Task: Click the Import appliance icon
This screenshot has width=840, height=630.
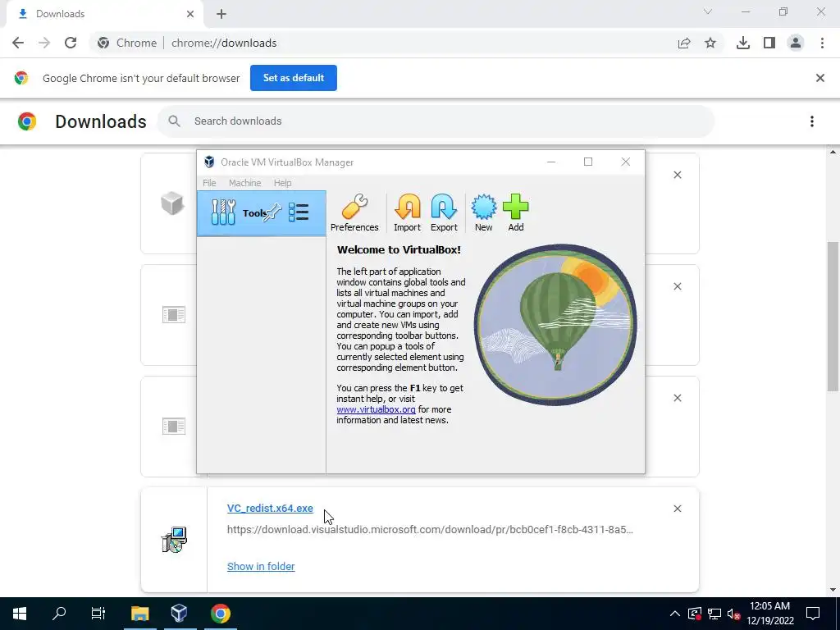Action: point(407,212)
